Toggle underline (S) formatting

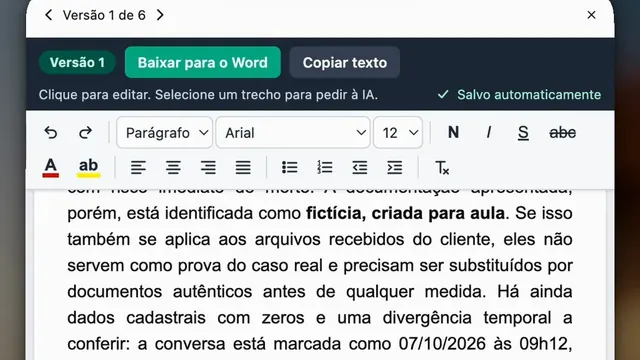pos(523,133)
